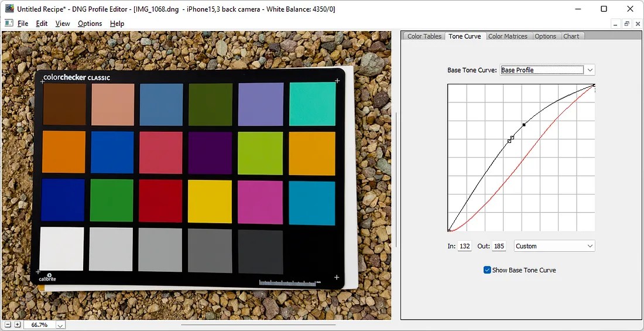Click the Base Profile combo box text

tap(542, 70)
